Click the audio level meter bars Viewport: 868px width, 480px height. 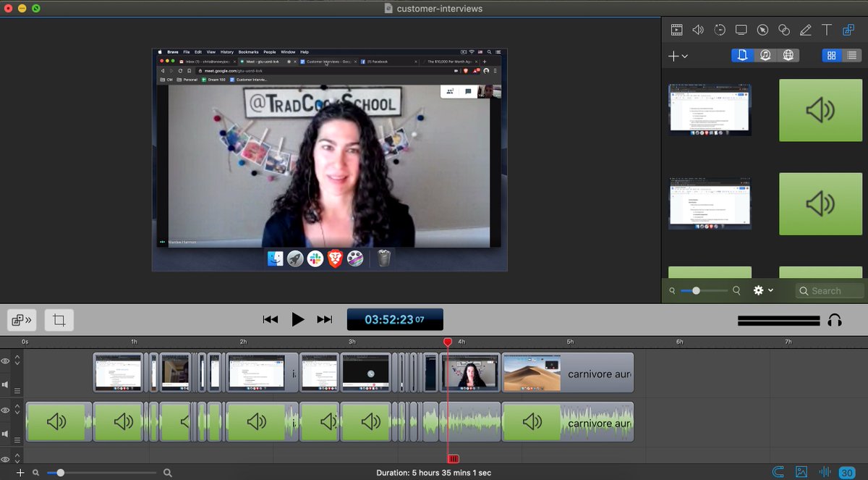pos(778,320)
